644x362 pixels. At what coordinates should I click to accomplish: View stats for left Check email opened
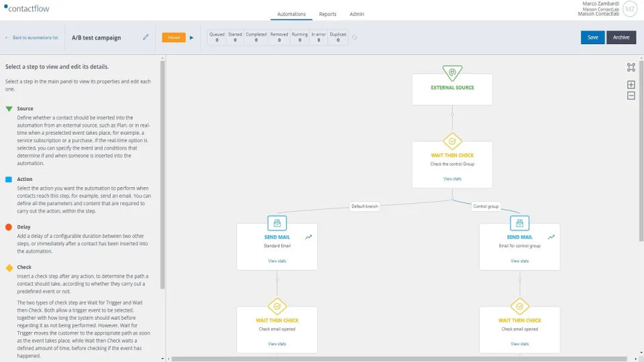(x=277, y=344)
